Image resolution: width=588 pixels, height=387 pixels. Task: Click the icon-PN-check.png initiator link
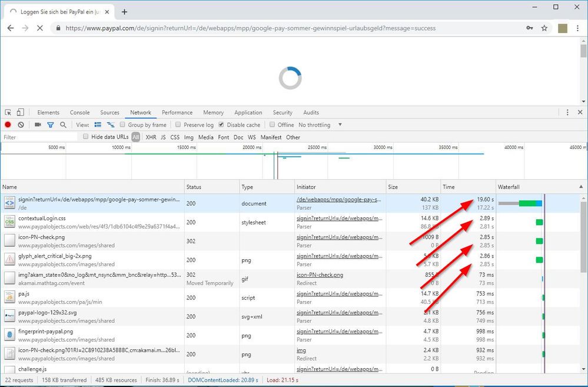pyautogui.click(x=320, y=274)
